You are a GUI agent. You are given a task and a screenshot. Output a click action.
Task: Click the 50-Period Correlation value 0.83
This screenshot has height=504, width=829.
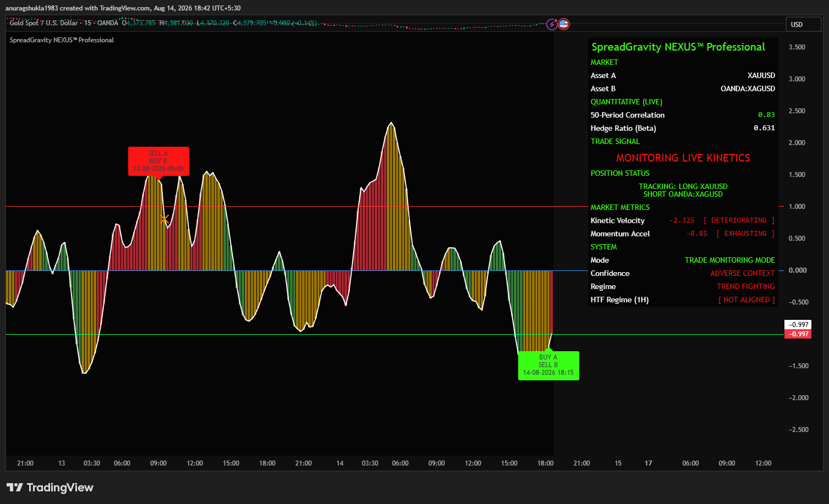tap(766, 115)
